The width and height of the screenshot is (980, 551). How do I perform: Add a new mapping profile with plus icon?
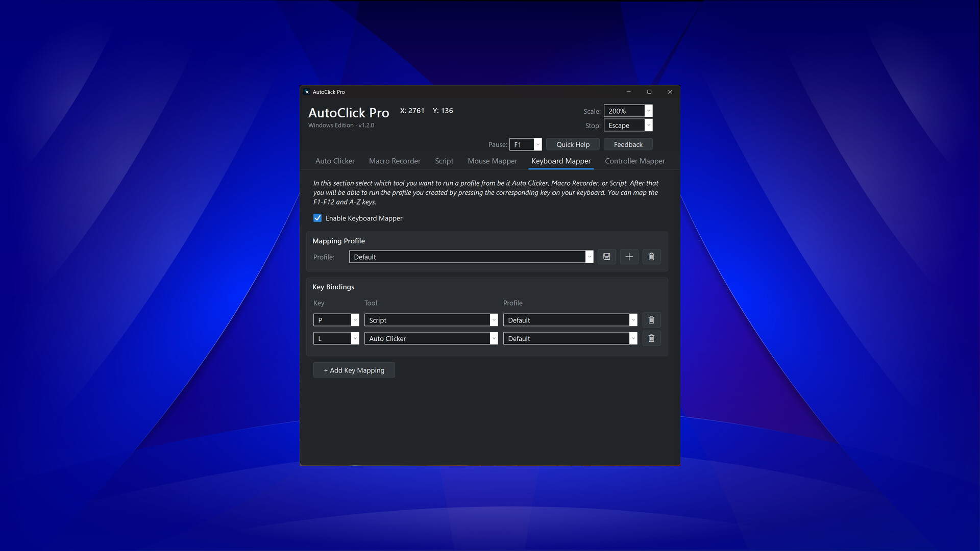pyautogui.click(x=629, y=257)
